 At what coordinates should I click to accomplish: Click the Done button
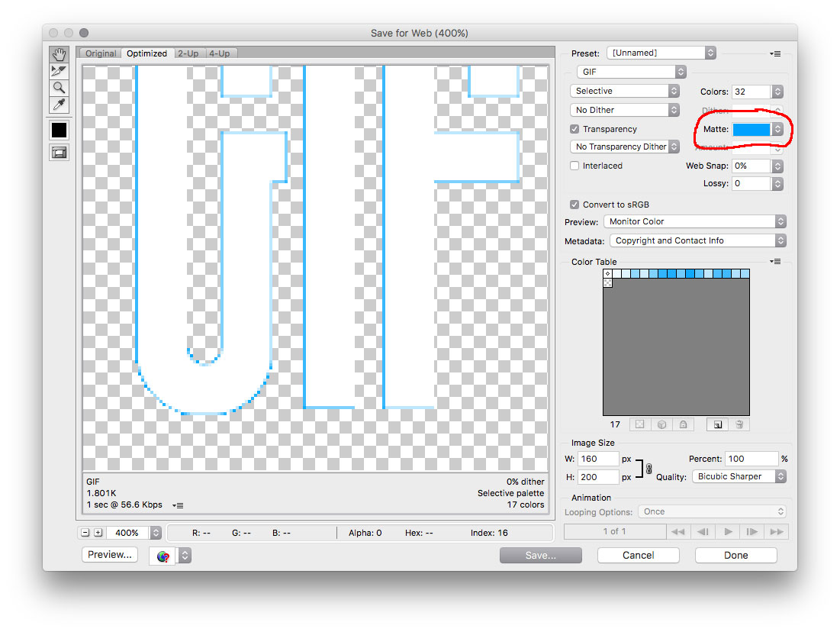[x=735, y=556]
